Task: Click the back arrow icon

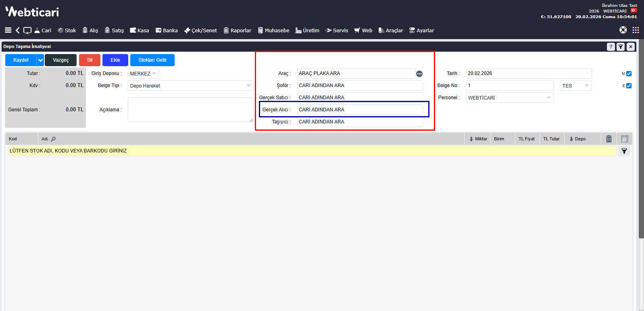Action: (x=18, y=30)
